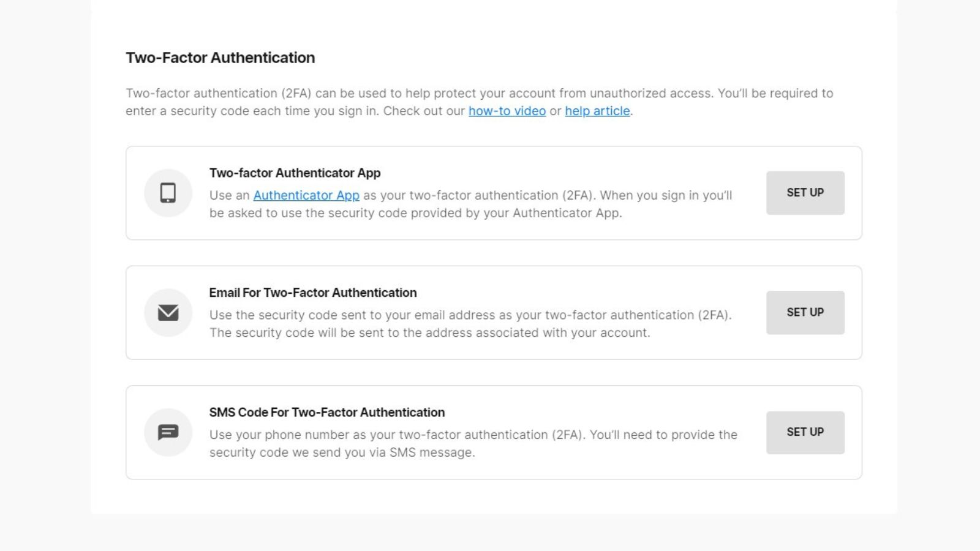Click SET UP for Email Two-Factor Authentication
The width and height of the screenshot is (980, 551).
(x=805, y=312)
